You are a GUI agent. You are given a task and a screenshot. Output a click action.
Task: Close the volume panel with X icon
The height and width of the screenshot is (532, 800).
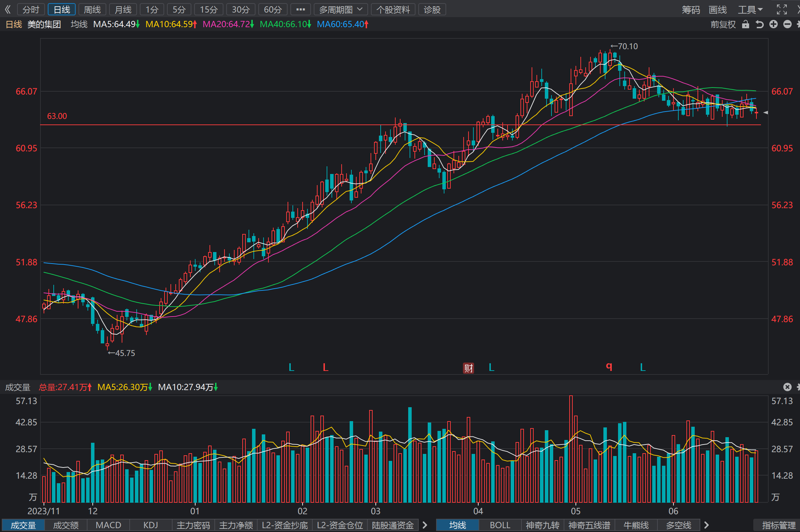(x=787, y=387)
